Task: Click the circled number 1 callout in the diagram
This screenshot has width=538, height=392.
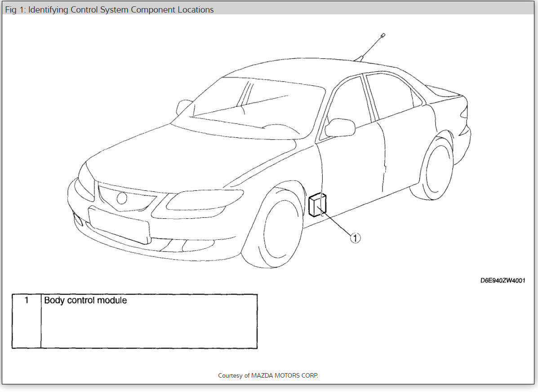Action: click(355, 238)
